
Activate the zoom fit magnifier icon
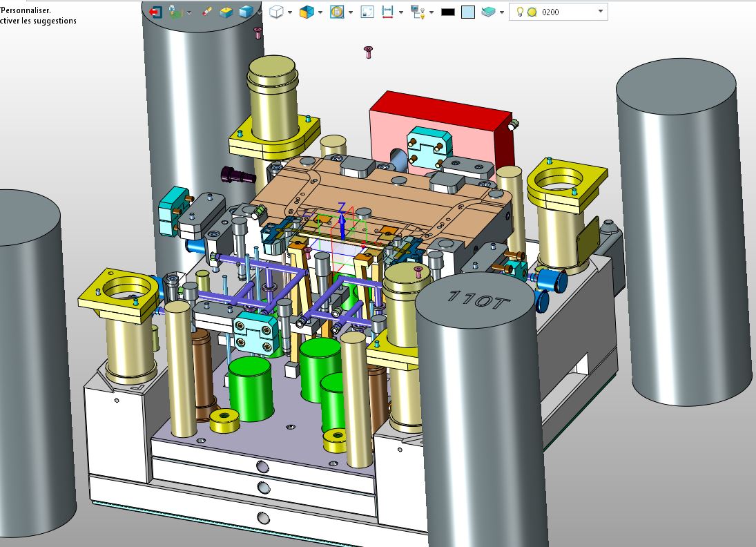pos(337,12)
